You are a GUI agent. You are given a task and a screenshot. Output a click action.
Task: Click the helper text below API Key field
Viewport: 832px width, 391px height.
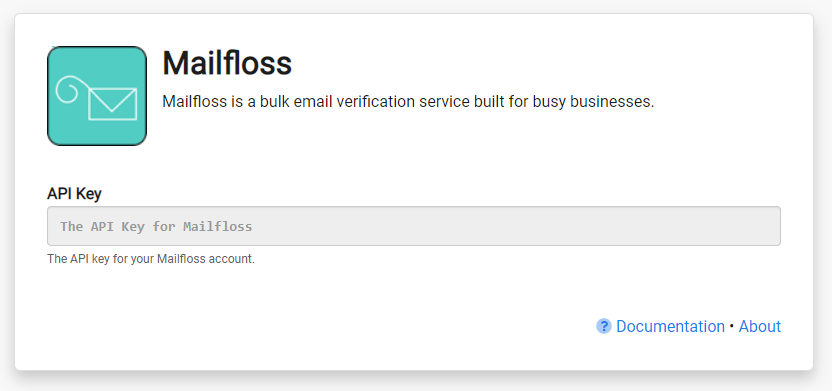click(x=151, y=260)
